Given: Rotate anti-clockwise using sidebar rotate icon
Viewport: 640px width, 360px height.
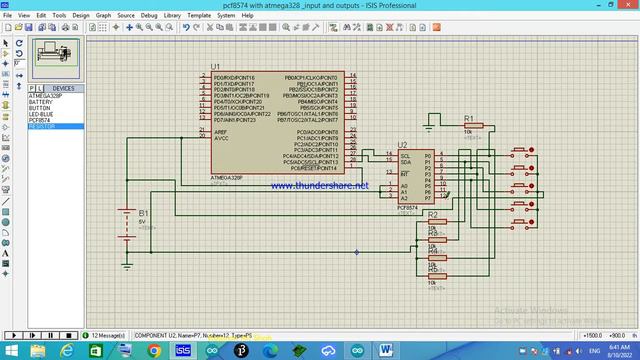Looking at the screenshot, I should 19,53.
